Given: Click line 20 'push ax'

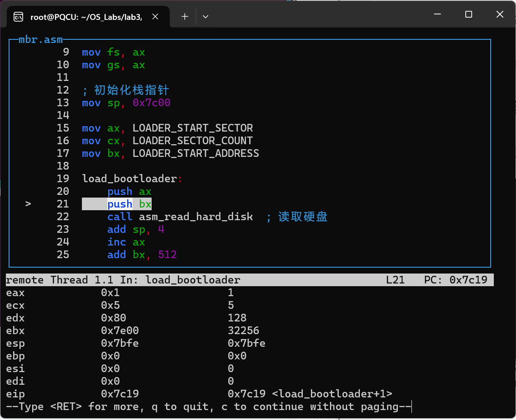Looking at the screenshot, I should click(129, 191).
